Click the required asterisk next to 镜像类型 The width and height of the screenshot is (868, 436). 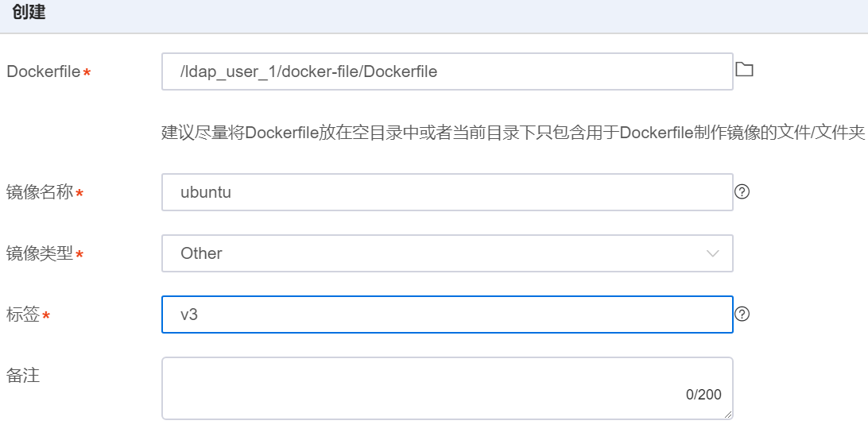(x=79, y=256)
